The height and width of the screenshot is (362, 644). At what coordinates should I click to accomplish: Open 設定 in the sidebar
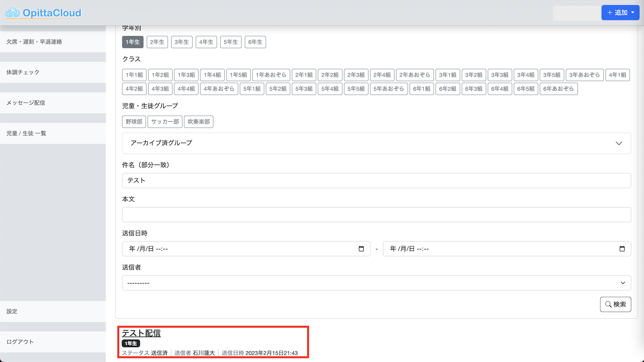(53, 311)
